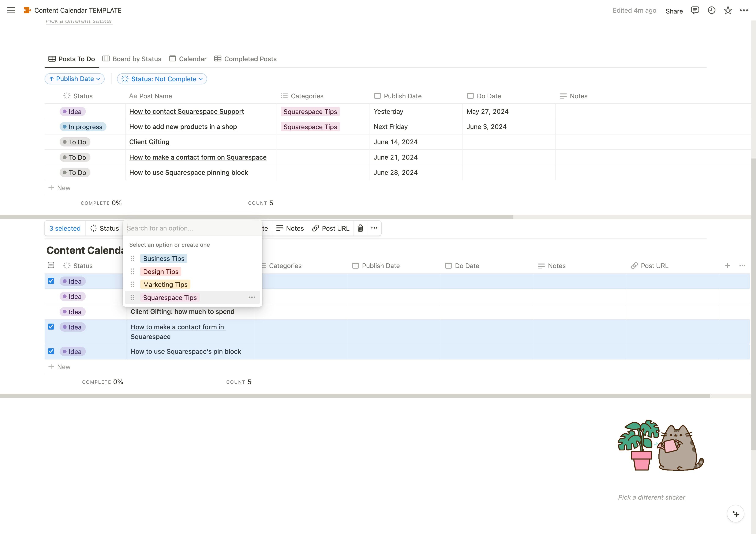Viewport: 756px width, 534px height.
Task: Open three-dot menu for Squarespace Tips option
Action: [x=252, y=297]
